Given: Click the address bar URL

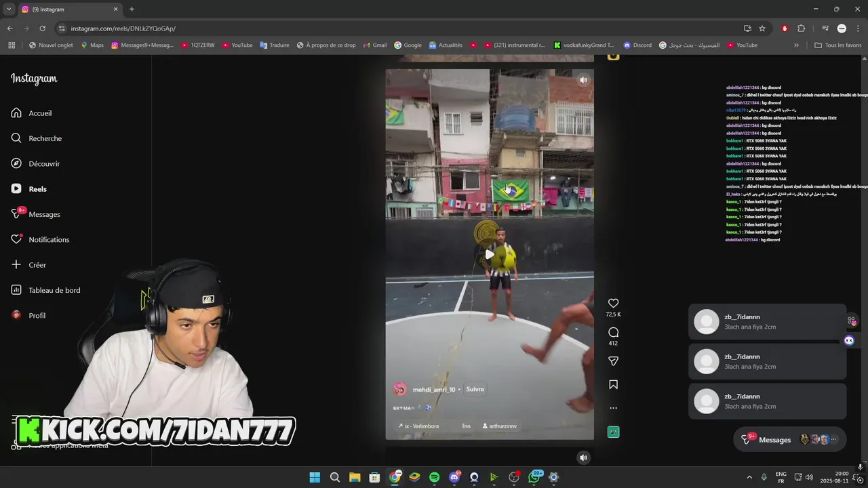Looking at the screenshot, I should [123, 28].
